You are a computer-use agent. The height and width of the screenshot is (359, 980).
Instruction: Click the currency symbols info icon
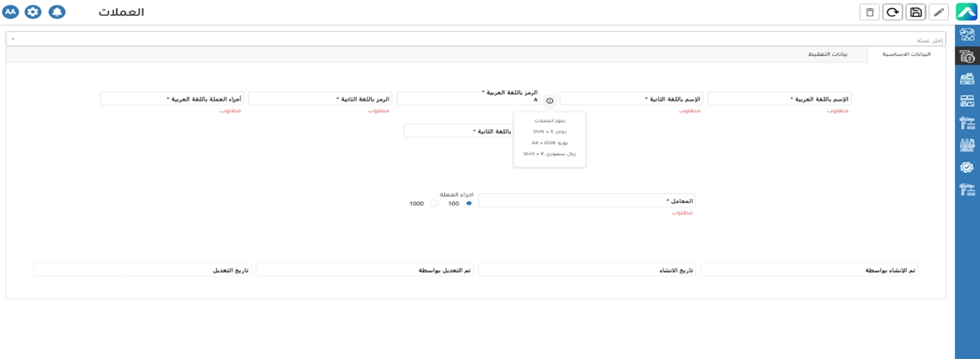coord(549,101)
